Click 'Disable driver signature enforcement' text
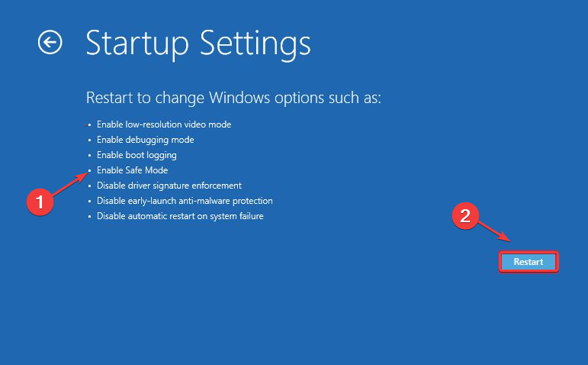The image size is (588, 365). [x=169, y=186]
